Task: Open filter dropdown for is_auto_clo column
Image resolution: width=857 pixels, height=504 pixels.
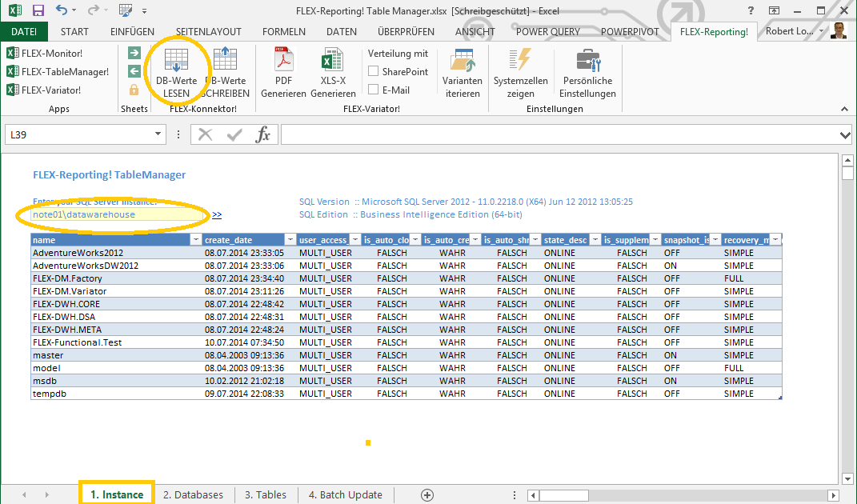Action: click(415, 240)
